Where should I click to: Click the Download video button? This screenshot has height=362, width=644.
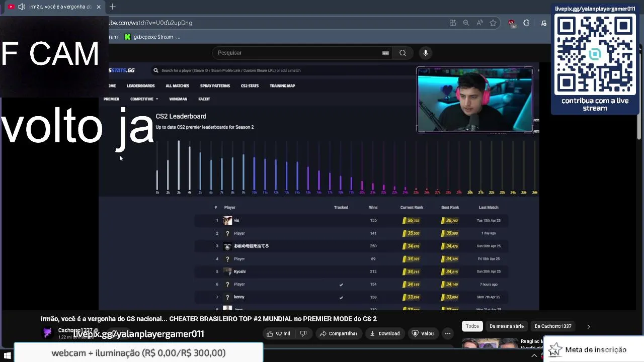tap(384, 333)
